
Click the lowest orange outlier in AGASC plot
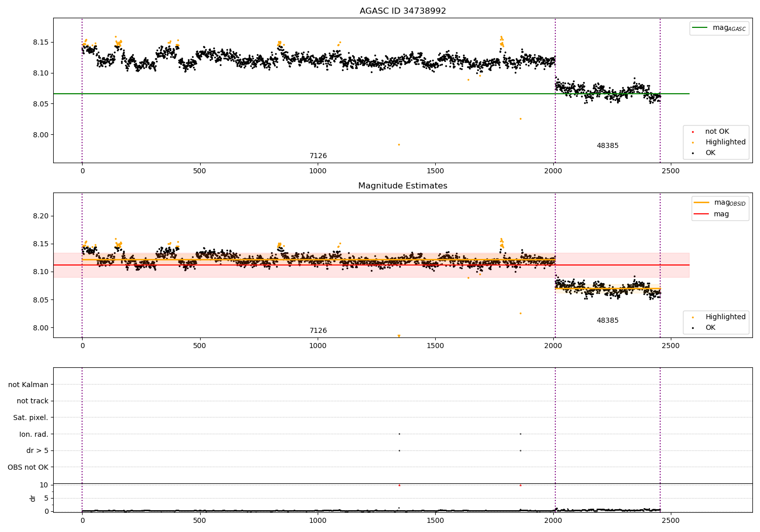[399, 144]
